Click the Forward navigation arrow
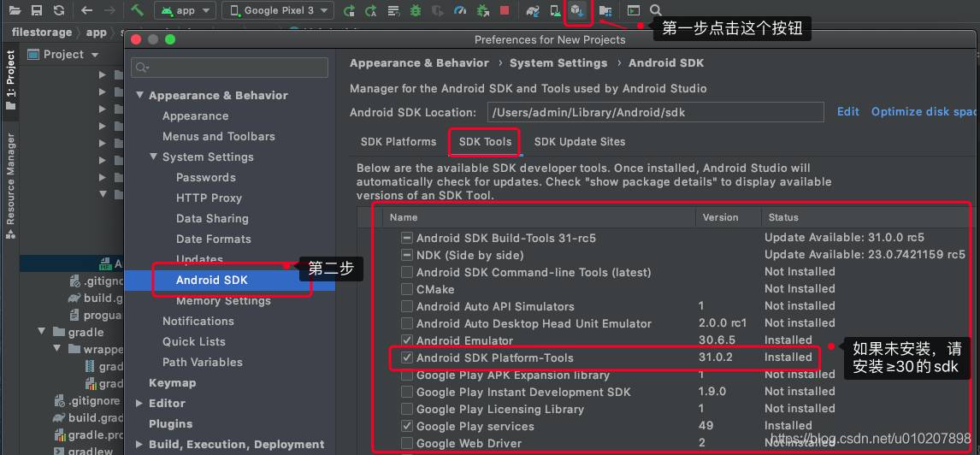 (109, 10)
